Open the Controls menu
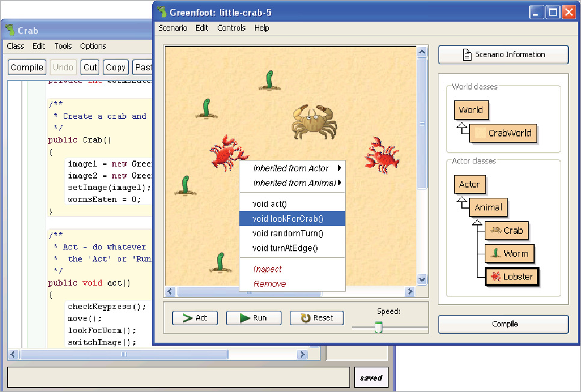This screenshot has width=581, height=392. pos(232,28)
